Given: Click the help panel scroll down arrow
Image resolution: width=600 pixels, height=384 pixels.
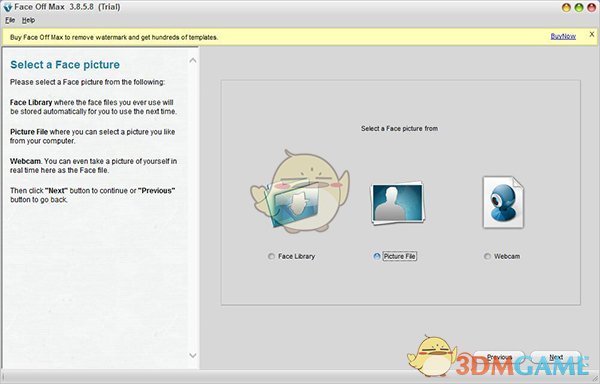Looking at the screenshot, I should 193,355.
